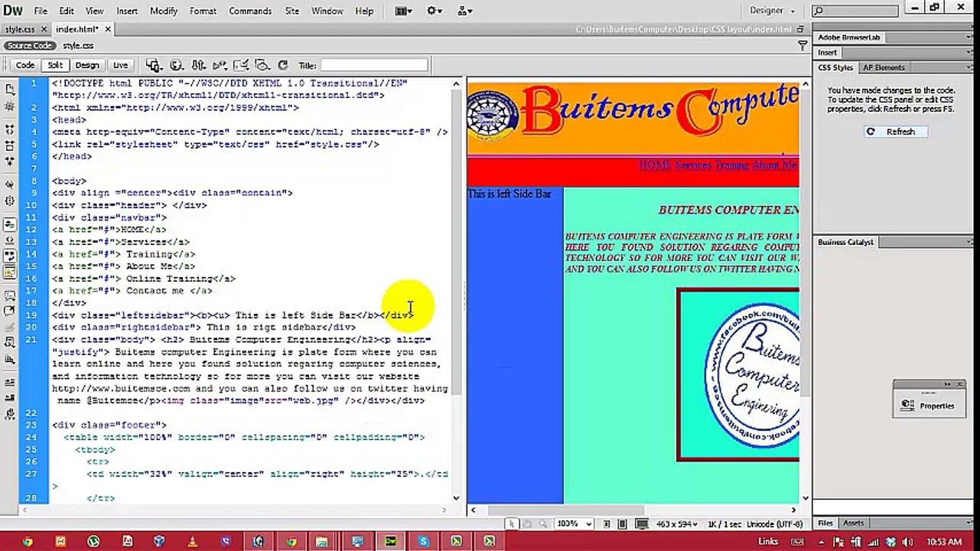Open Insert panel options menu

969,53
